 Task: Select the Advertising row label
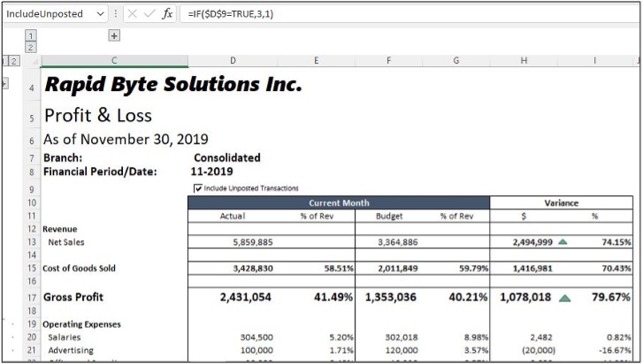click(71, 351)
